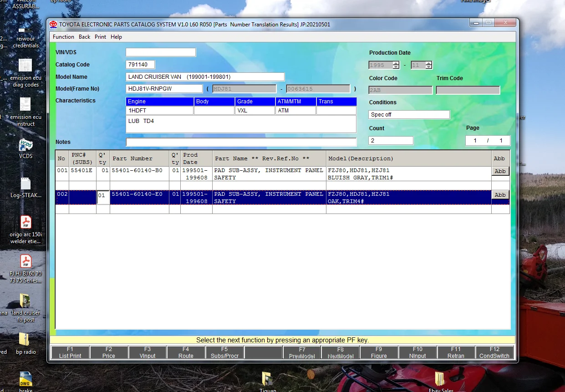
Task: Click OAK,TRIM4# description
Action: tap(346, 201)
